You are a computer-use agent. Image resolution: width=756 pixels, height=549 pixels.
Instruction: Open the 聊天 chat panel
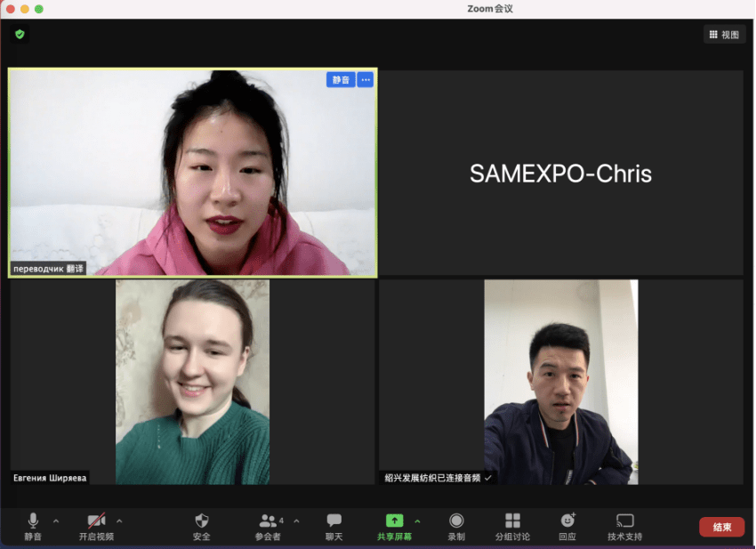[334, 526]
